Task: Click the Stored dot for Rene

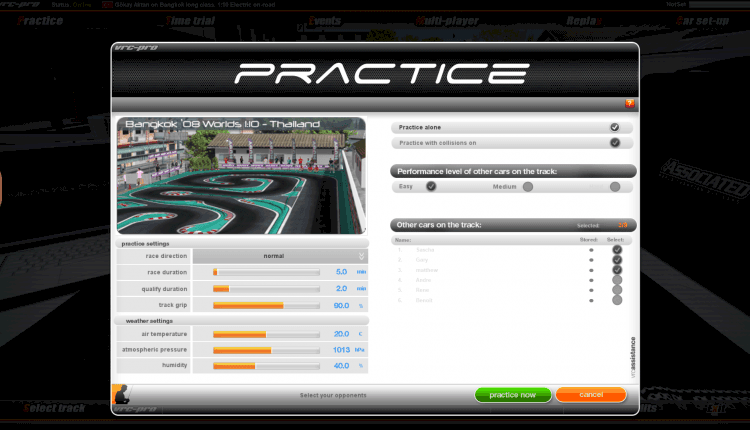Action: [x=591, y=290]
